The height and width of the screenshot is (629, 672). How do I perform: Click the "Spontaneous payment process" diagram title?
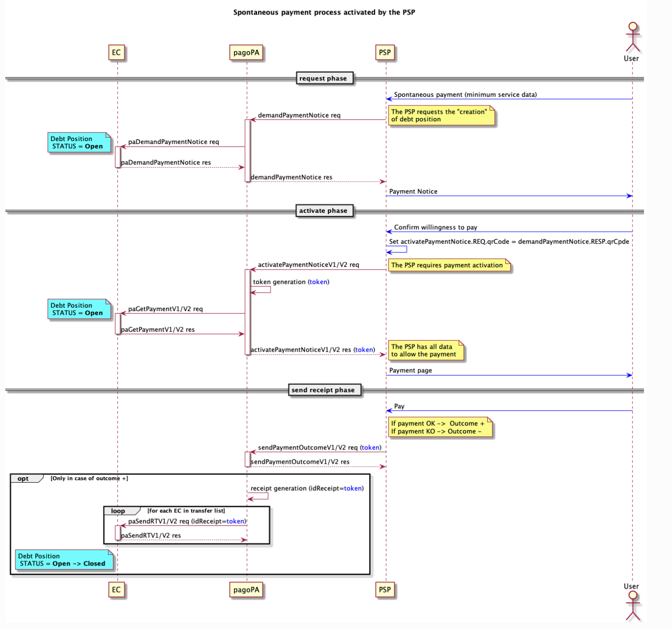324,13
